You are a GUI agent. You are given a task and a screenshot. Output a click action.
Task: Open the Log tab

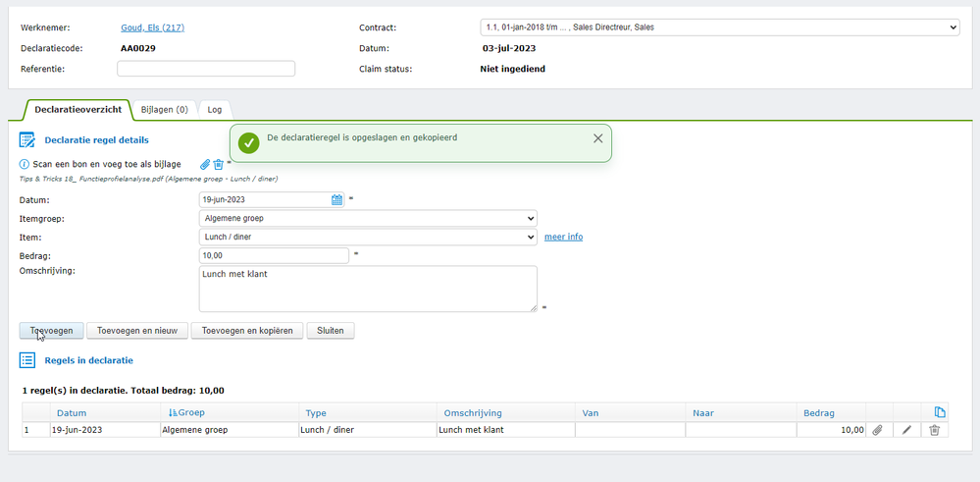(x=215, y=109)
